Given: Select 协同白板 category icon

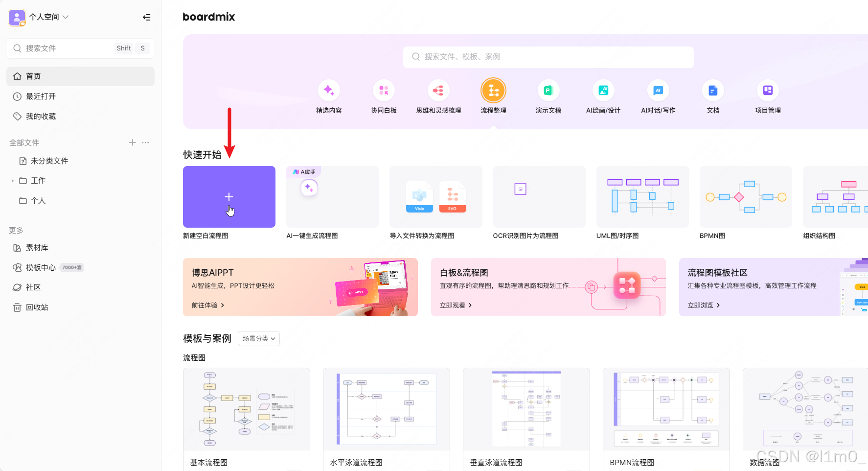Looking at the screenshot, I should [384, 91].
